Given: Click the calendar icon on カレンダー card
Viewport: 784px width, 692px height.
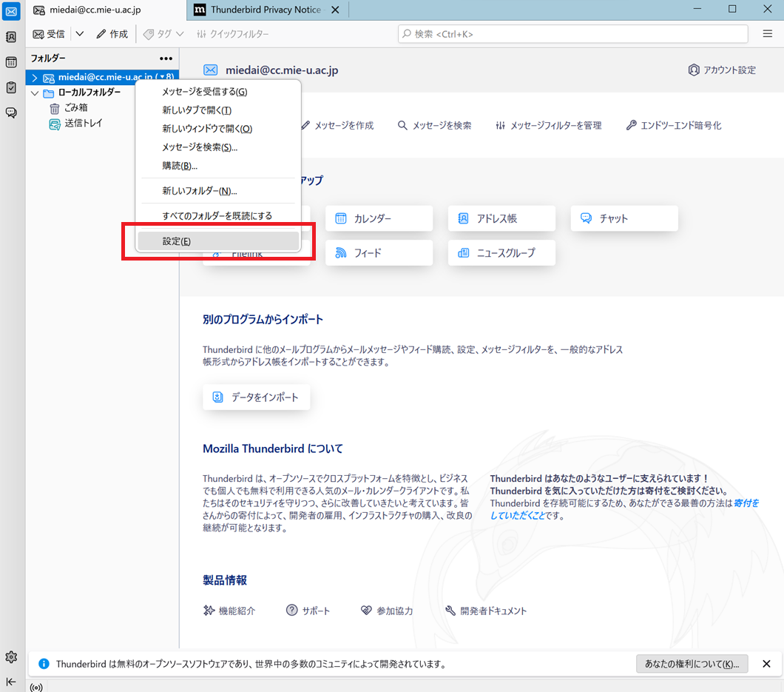Looking at the screenshot, I should 341,218.
